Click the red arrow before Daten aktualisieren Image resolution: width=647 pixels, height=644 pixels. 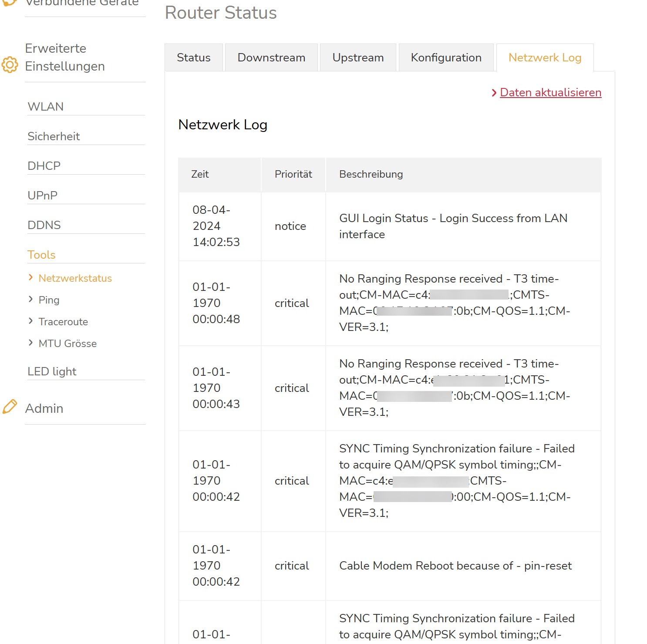(x=494, y=93)
